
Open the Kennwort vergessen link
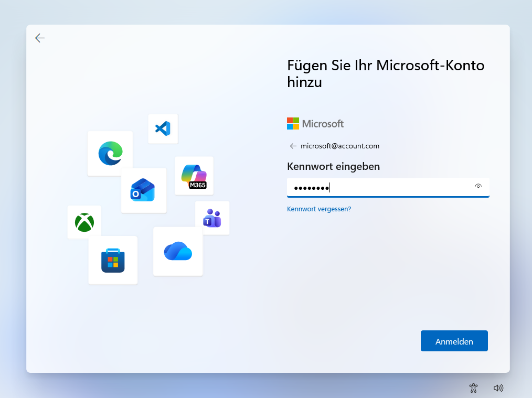pyautogui.click(x=318, y=209)
